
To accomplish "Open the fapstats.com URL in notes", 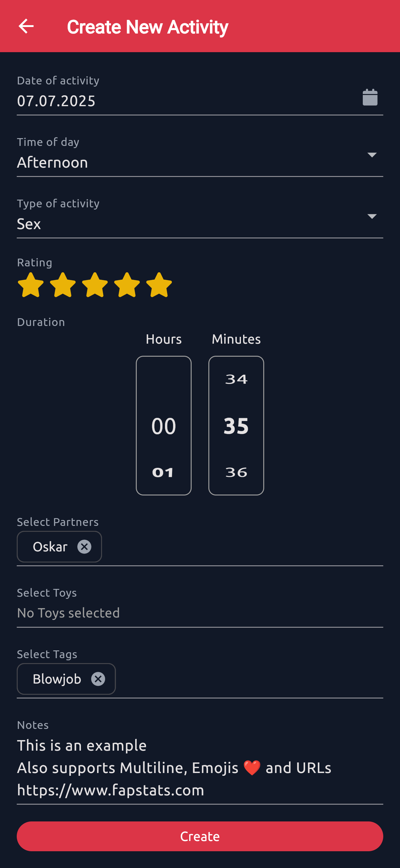I will pos(110,789).
